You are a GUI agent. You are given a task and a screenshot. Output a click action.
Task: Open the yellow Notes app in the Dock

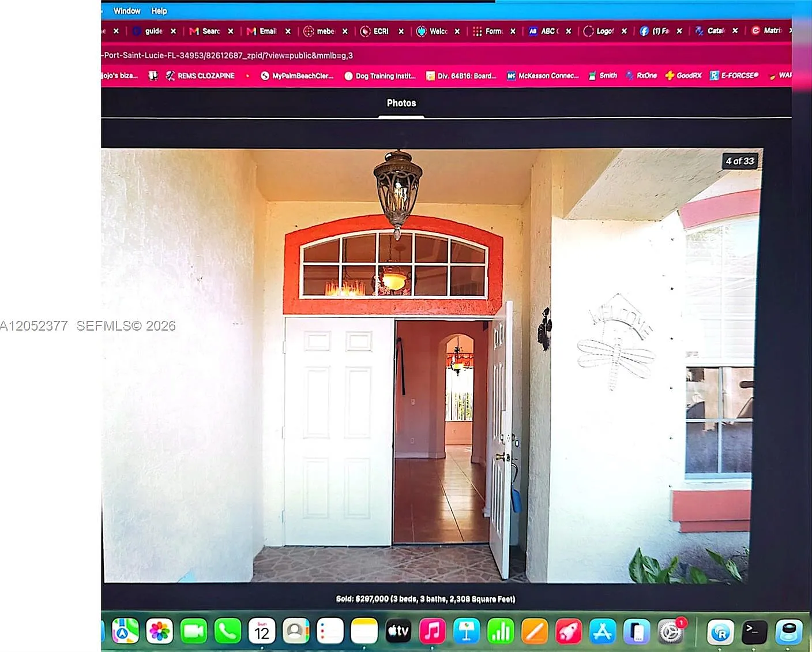click(364, 631)
